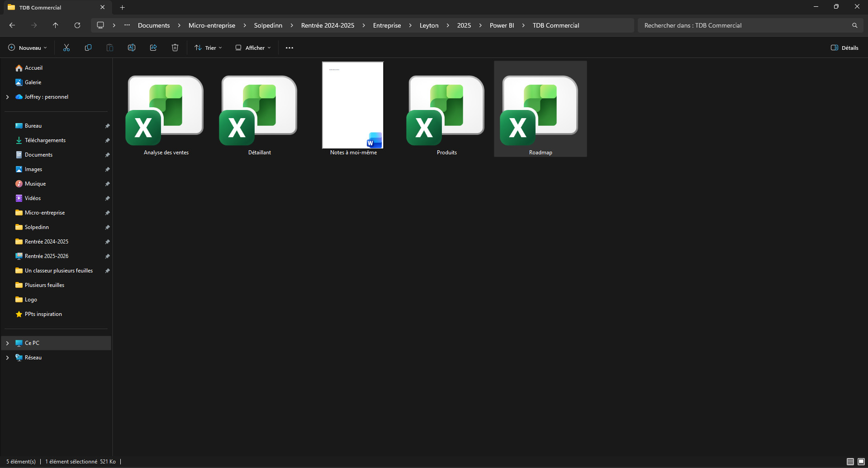Click the Copy icon in toolbar
Screen dimensions: 868x468
tap(88, 48)
